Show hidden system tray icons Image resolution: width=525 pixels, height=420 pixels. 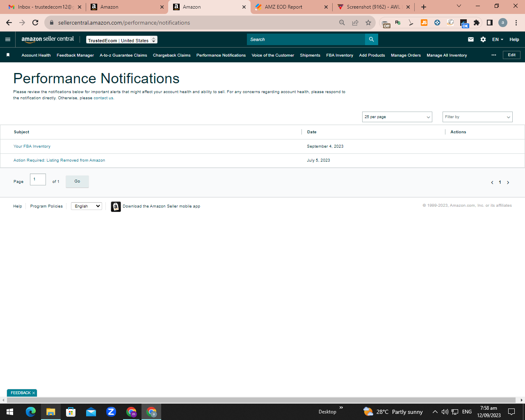point(435,412)
